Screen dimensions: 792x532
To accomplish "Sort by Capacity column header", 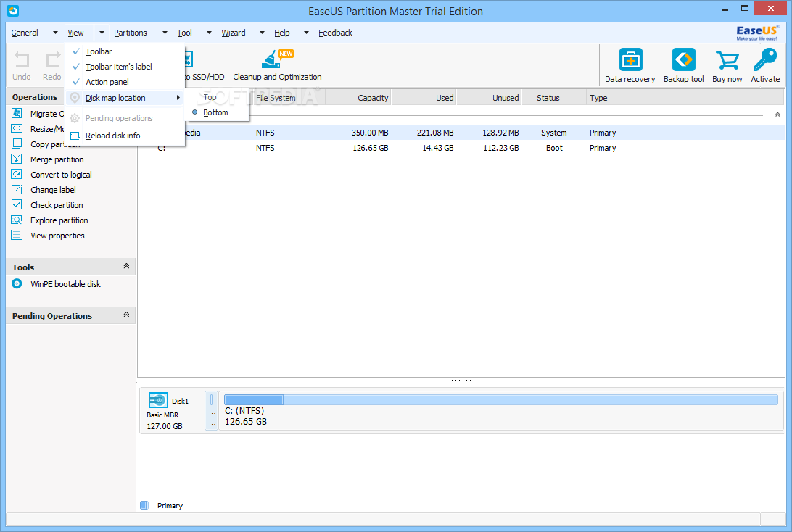I will [x=358, y=97].
